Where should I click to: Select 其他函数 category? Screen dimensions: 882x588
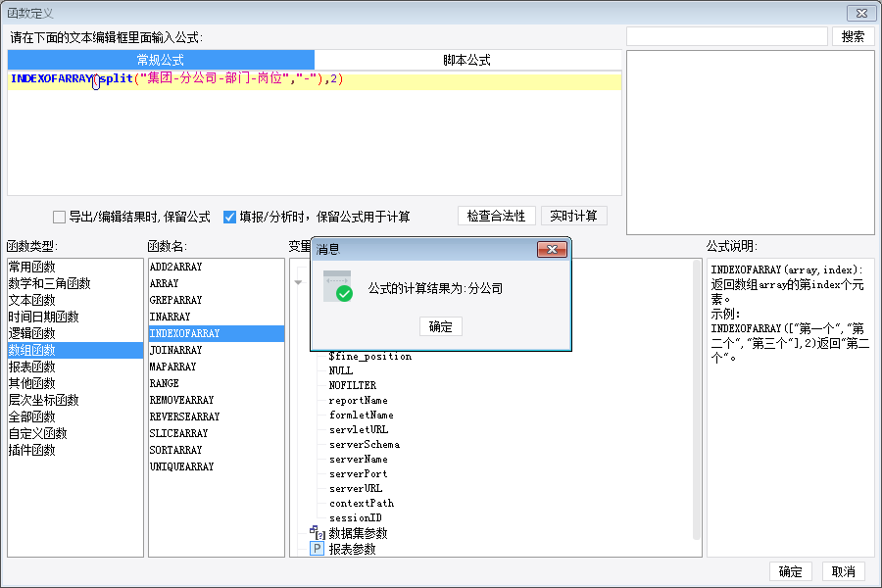point(74,383)
